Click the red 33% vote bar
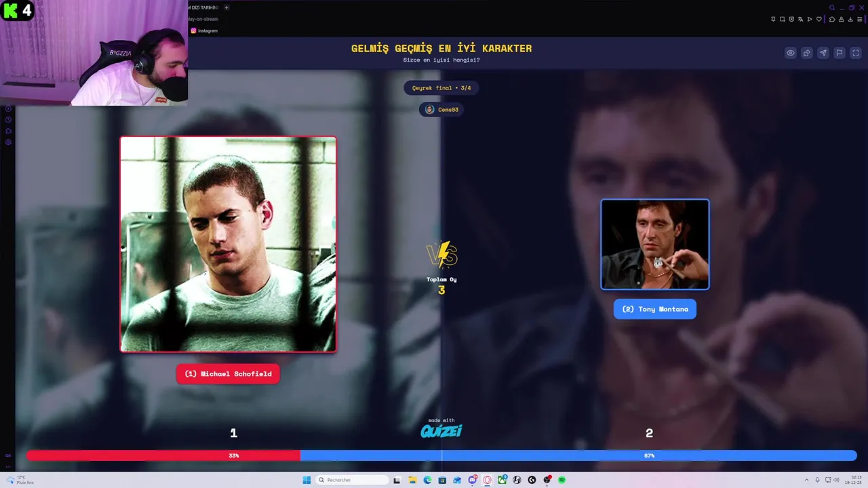The height and width of the screenshot is (488, 868). 163,455
